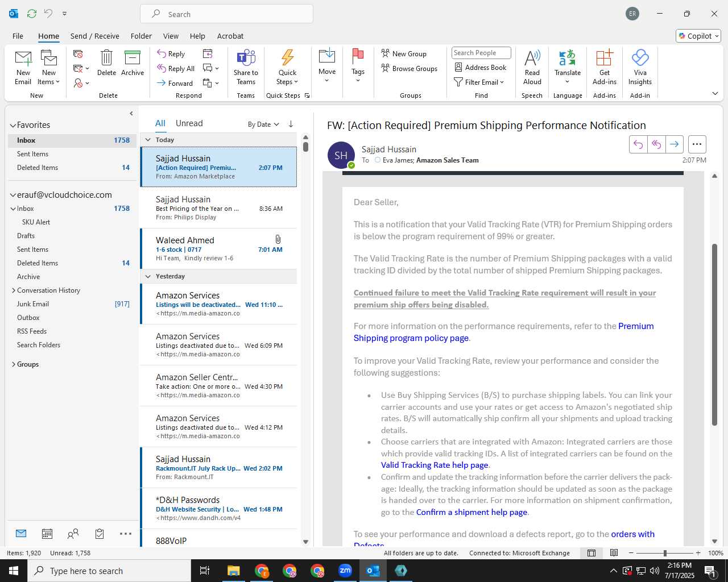The image size is (728, 582).
Task: Click the Undo arrow in title bar
Action: (x=48, y=13)
